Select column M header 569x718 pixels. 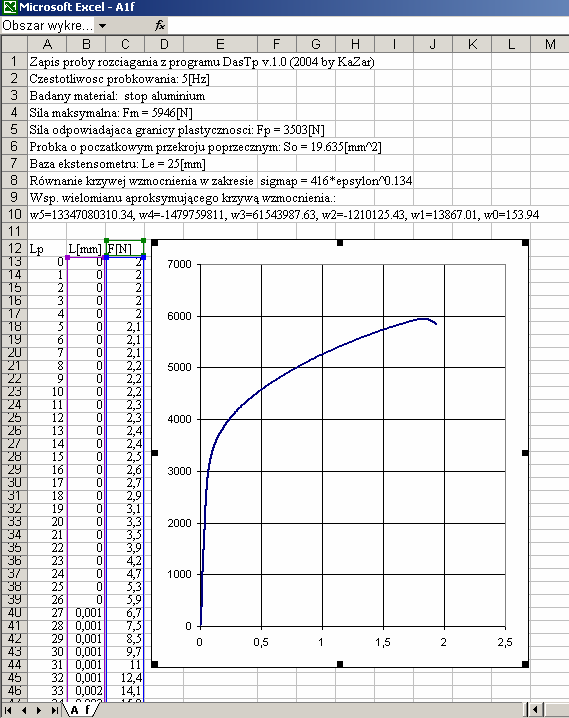[550, 44]
